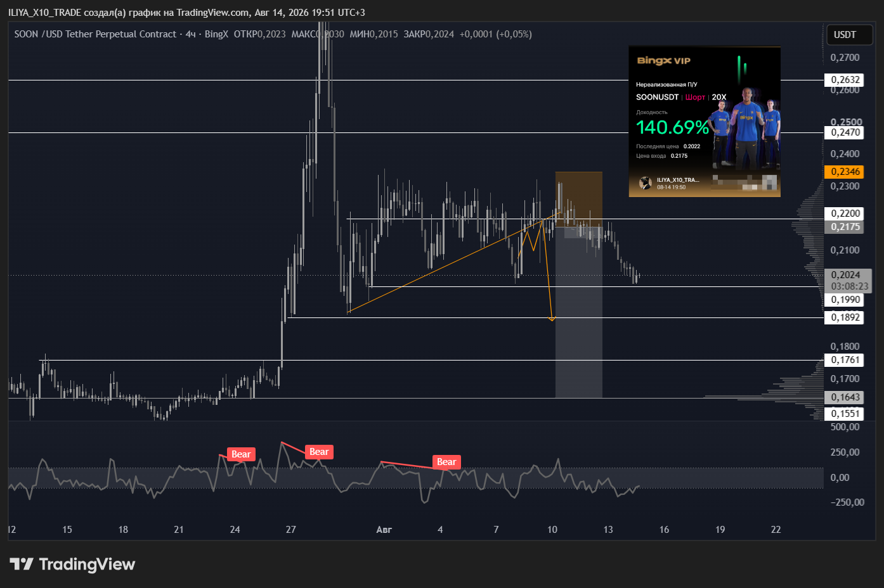This screenshot has width=884, height=588.
Task: Open the TradingView logo link
Action: 72,564
